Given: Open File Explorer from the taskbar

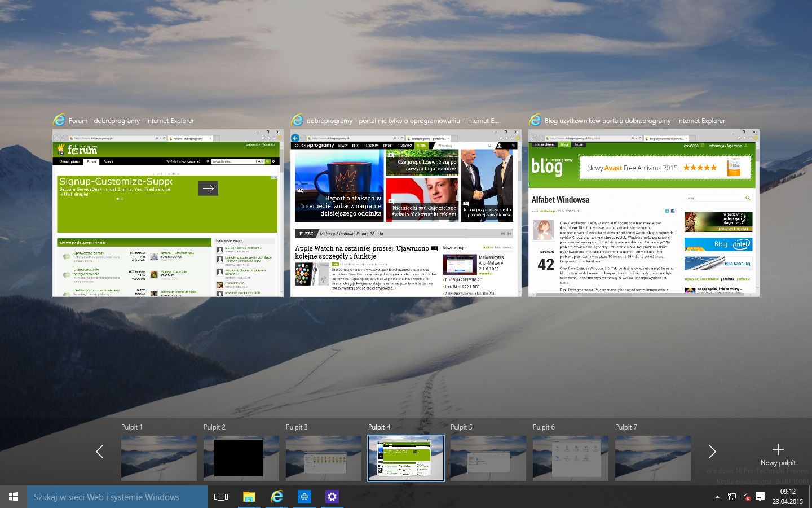Looking at the screenshot, I should 249,497.
